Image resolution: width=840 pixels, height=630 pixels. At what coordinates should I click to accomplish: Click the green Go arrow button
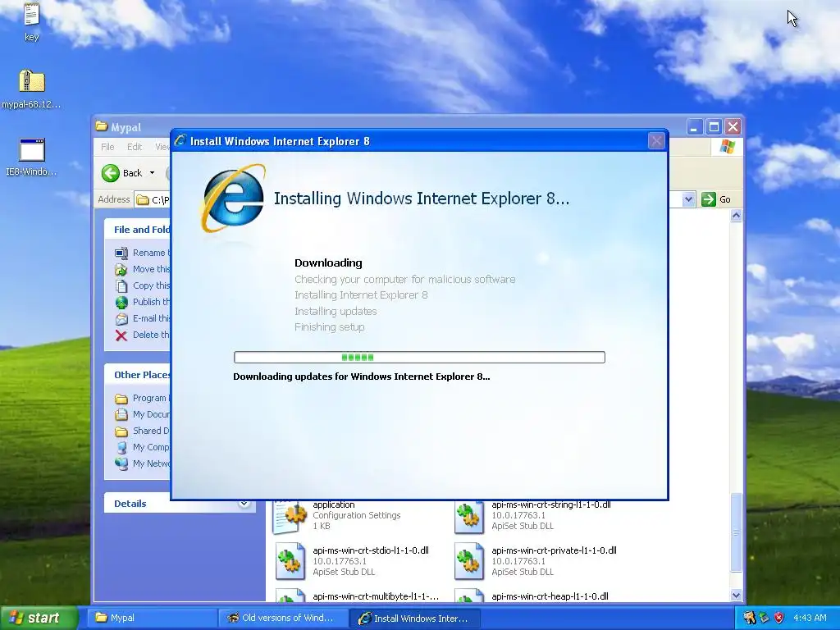pyautogui.click(x=708, y=199)
